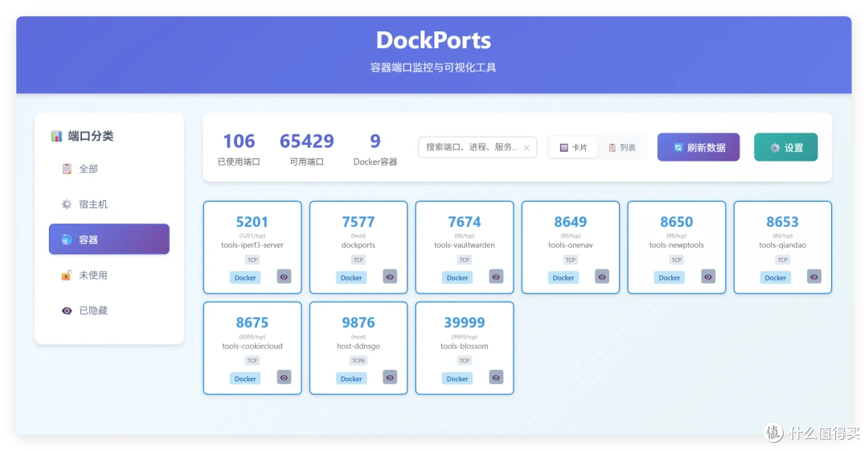Click port number 9876
Image resolution: width=868 pixels, height=451 pixels.
coord(358,322)
